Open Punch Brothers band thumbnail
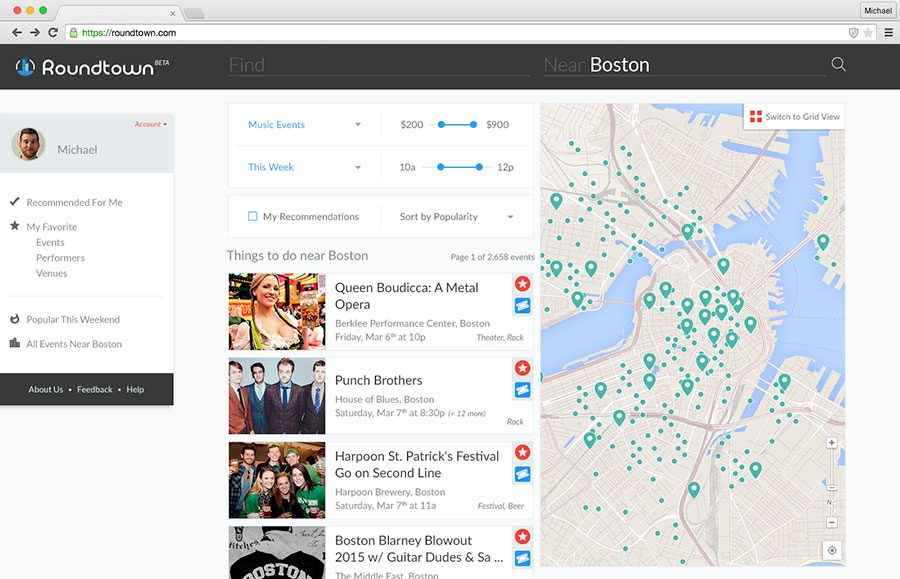The image size is (900, 579). (x=277, y=396)
